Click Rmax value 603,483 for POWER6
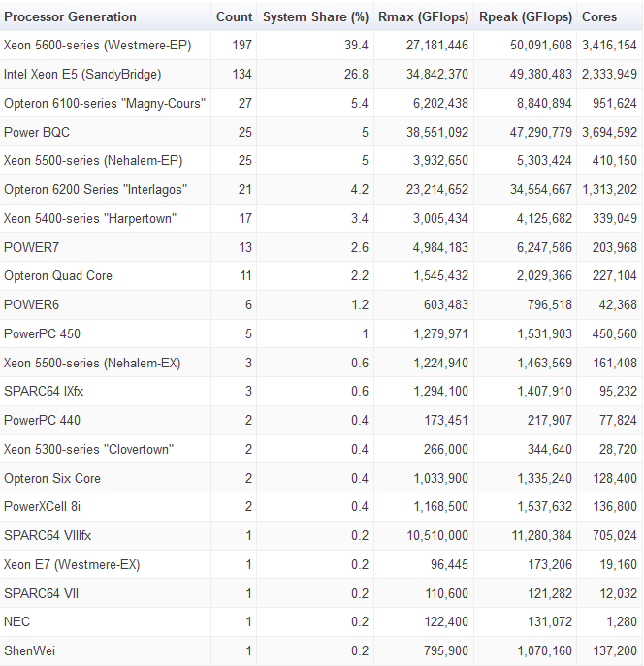 (446, 304)
